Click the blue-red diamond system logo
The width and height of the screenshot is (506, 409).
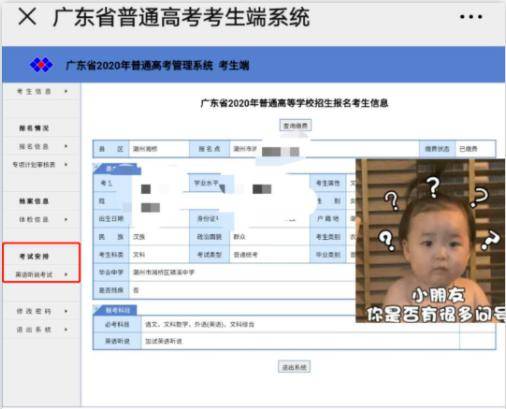click(x=41, y=65)
